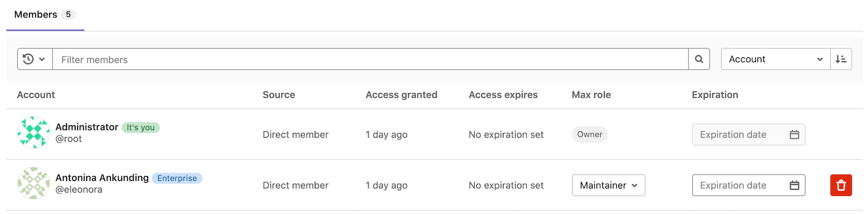Click Antonina's Expiration date input

pyautogui.click(x=749, y=186)
